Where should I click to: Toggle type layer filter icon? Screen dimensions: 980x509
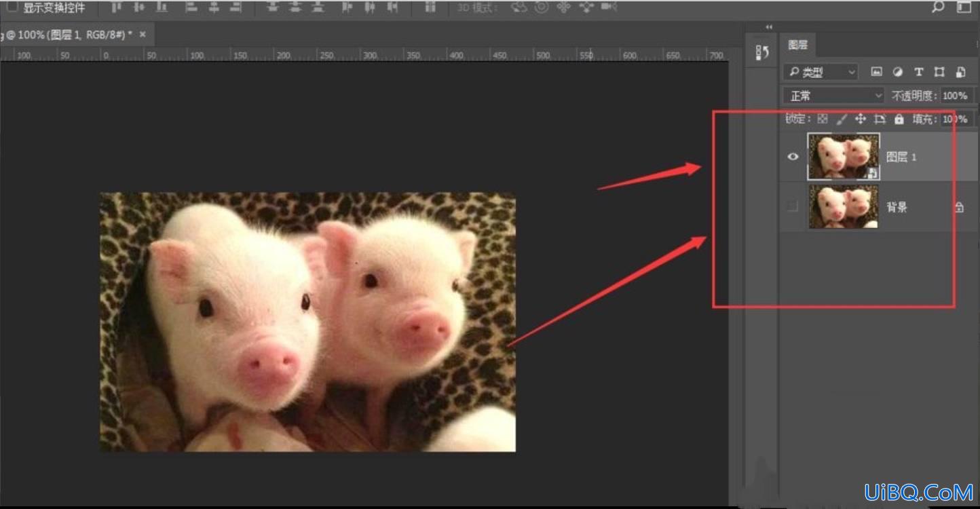coord(919,72)
